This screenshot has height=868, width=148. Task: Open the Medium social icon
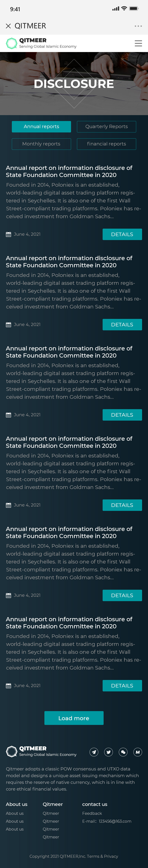(x=138, y=752)
